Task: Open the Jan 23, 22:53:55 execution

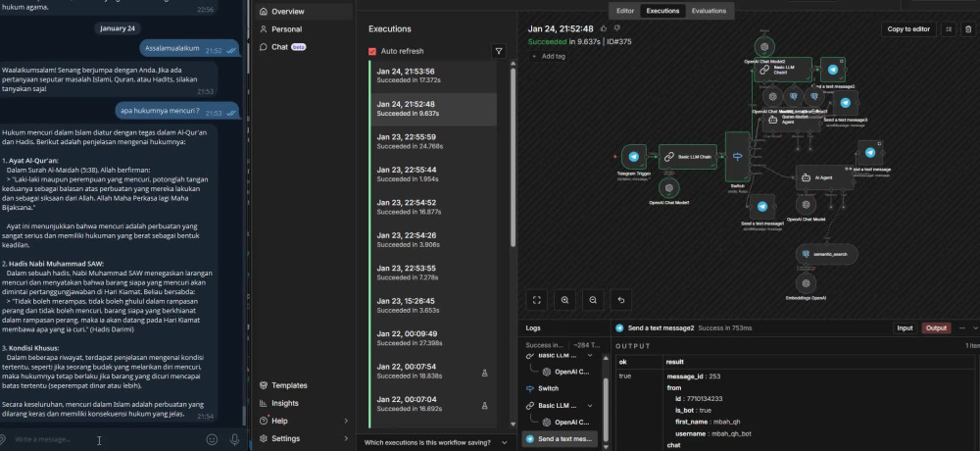Action: point(434,273)
